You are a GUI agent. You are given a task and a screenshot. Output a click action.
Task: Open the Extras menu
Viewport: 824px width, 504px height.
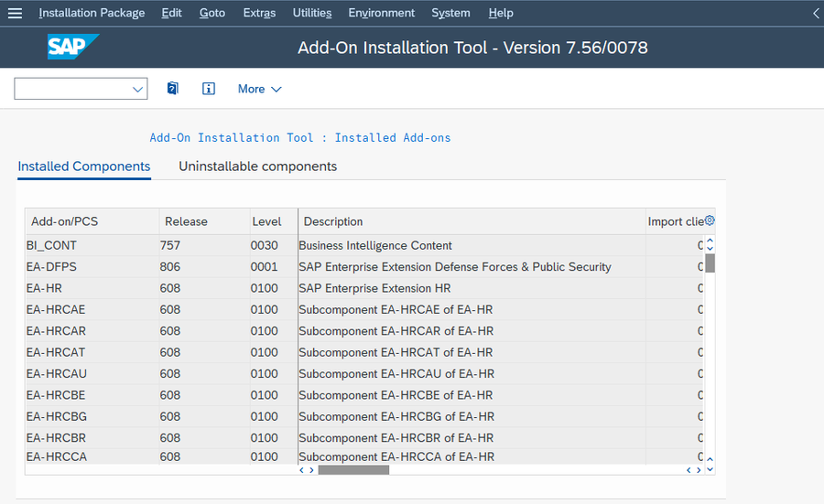(x=259, y=13)
